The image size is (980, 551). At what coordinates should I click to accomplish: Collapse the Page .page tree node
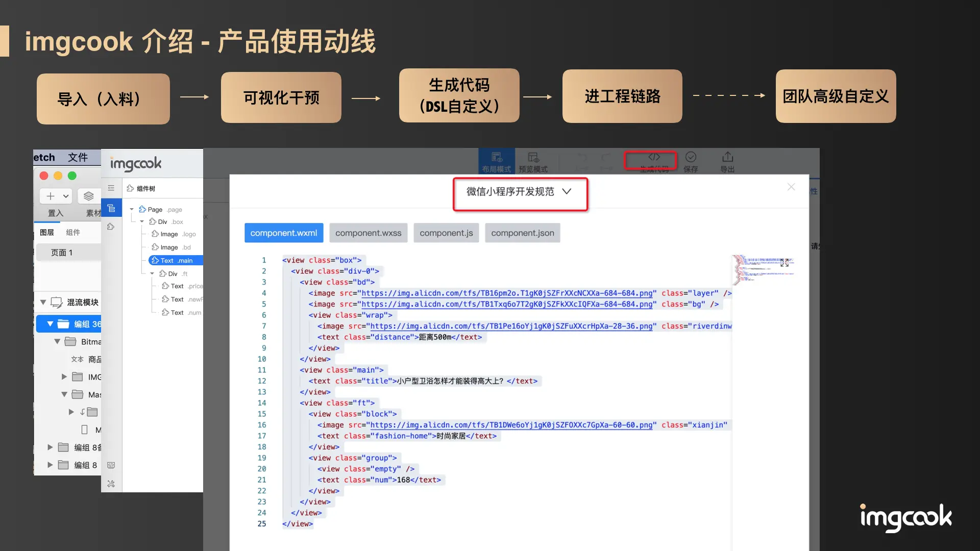pyautogui.click(x=132, y=210)
